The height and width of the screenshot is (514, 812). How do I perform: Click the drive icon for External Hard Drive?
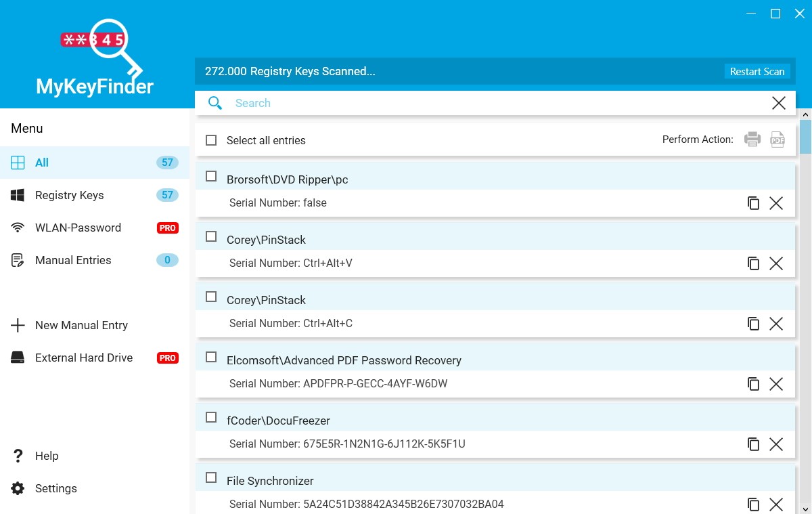click(18, 358)
